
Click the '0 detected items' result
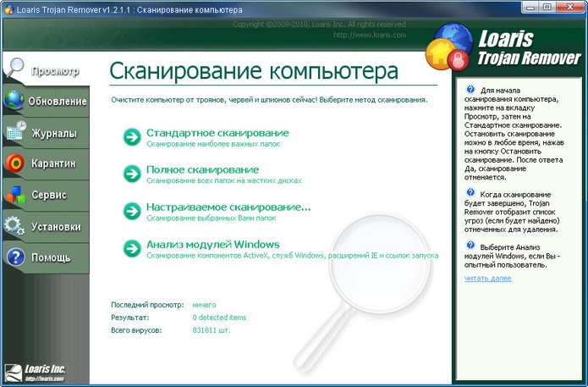(x=219, y=318)
